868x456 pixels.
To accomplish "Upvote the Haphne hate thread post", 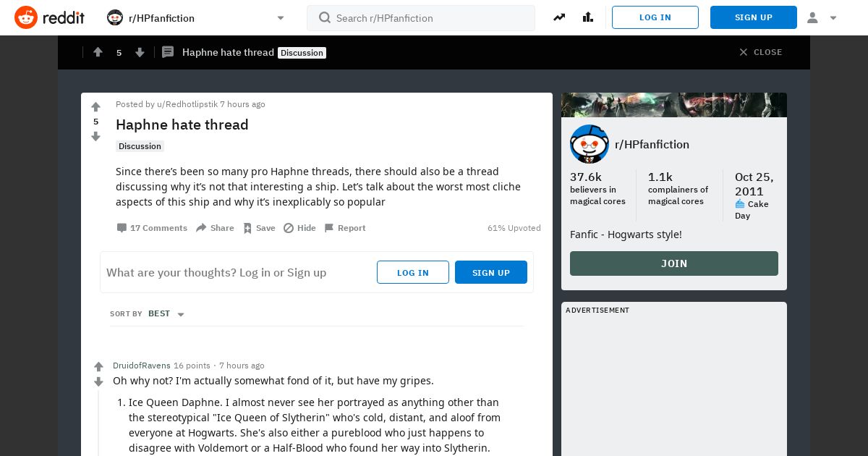I will (95, 107).
